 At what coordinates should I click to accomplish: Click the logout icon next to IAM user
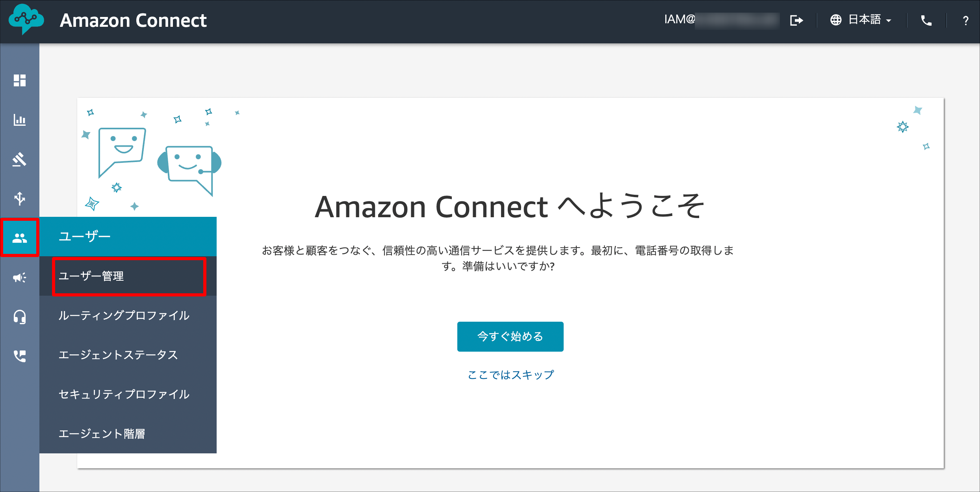tap(796, 20)
